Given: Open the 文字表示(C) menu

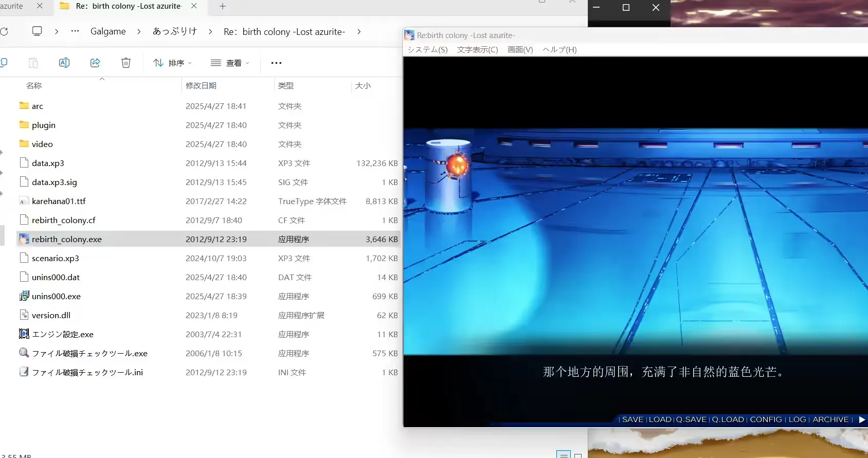Looking at the screenshot, I should (478, 49).
